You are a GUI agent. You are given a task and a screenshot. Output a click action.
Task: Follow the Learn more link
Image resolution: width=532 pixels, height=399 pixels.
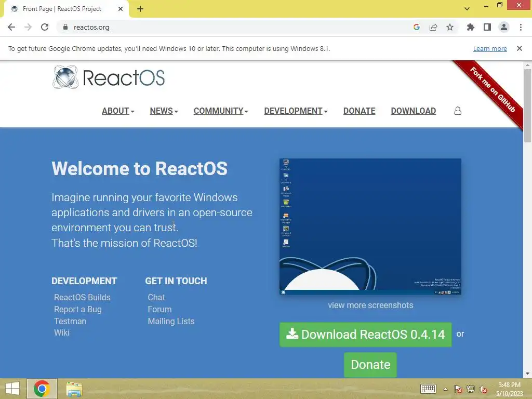(490, 48)
